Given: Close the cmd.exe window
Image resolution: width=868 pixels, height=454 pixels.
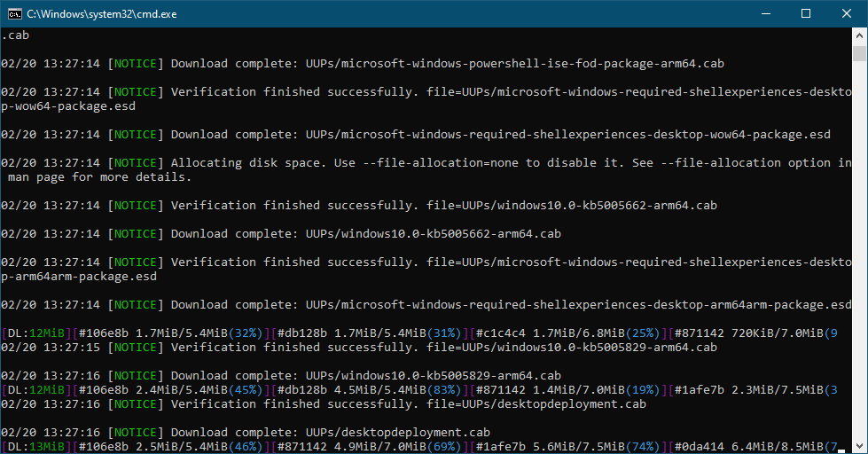Looking at the screenshot, I should click(x=847, y=14).
